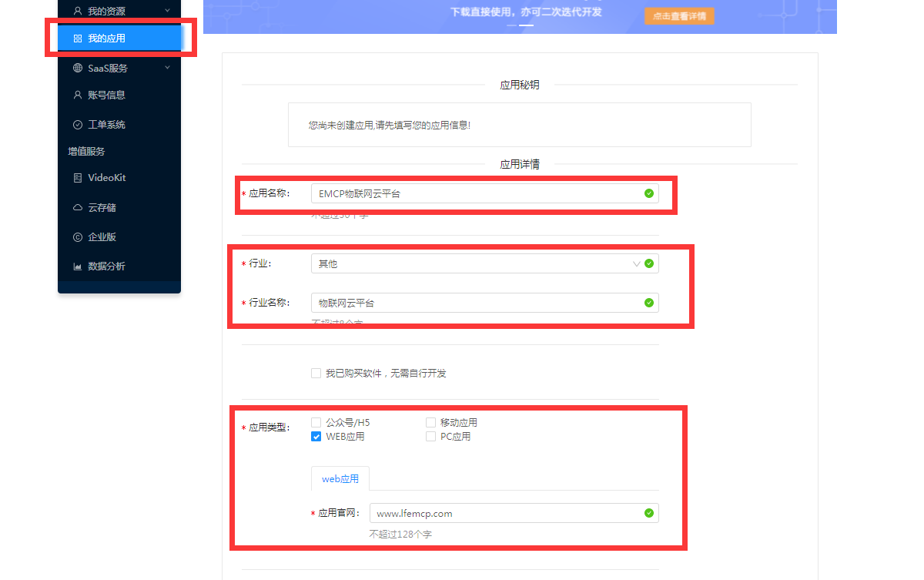
Task: Expand 我的资源 chevron in sidebar
Action: pos(167,10)
